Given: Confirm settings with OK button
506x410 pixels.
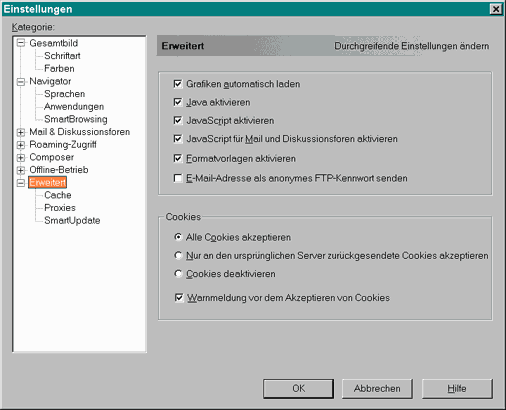Looking at the screenshot, I should (298, 388).
